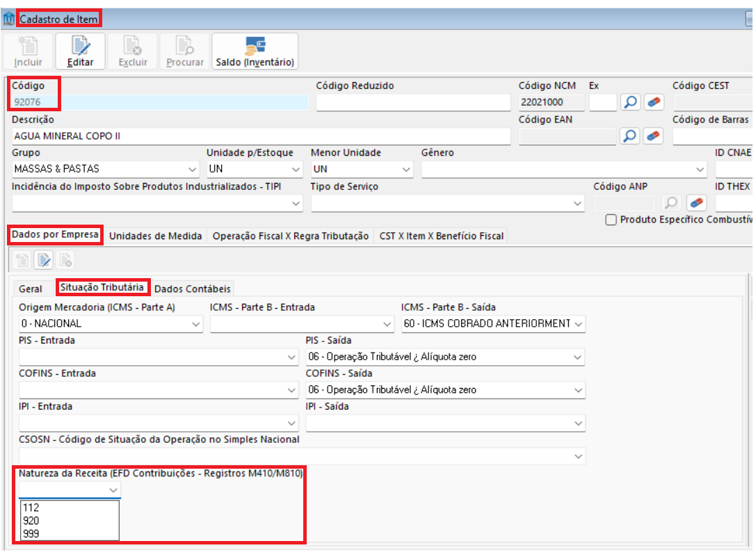Screen dimensions: 756x557
Task: Open Operação Fiscal X Regra Tributação tab
Action: [x=291, y=236]
